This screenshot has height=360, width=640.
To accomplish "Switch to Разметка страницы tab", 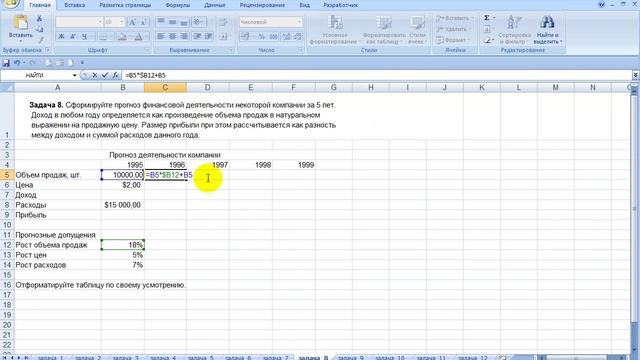I will coord(125,5).
